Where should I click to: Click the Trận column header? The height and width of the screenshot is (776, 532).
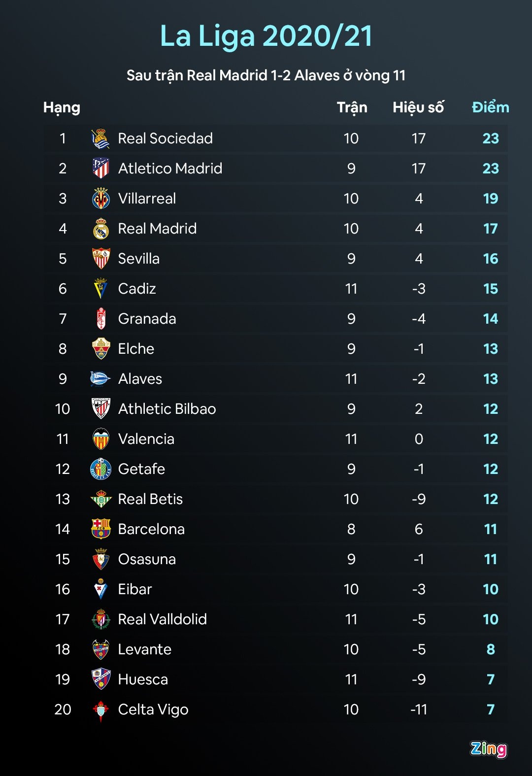point(352,107)
